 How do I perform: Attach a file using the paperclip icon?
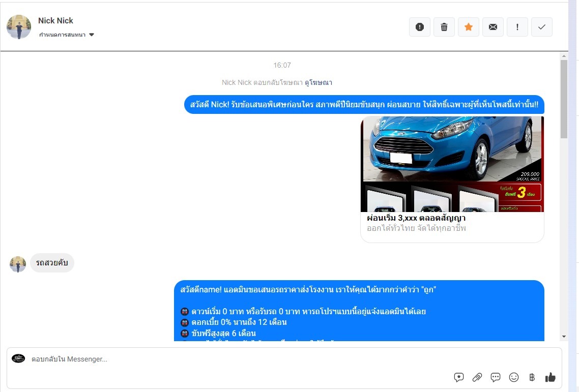[x=477, y=377]
